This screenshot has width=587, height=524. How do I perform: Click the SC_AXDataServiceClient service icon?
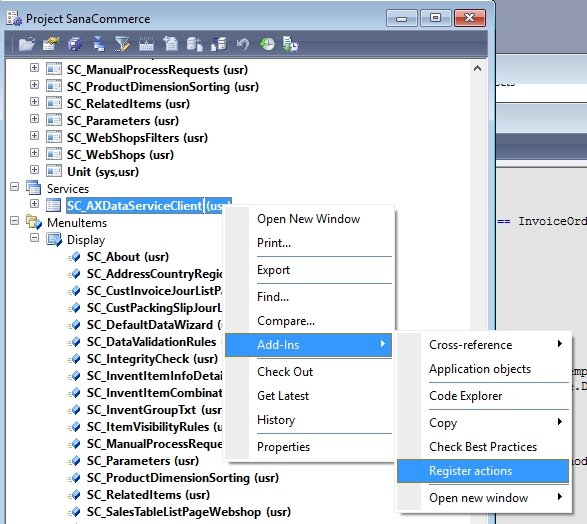[54, 205]
